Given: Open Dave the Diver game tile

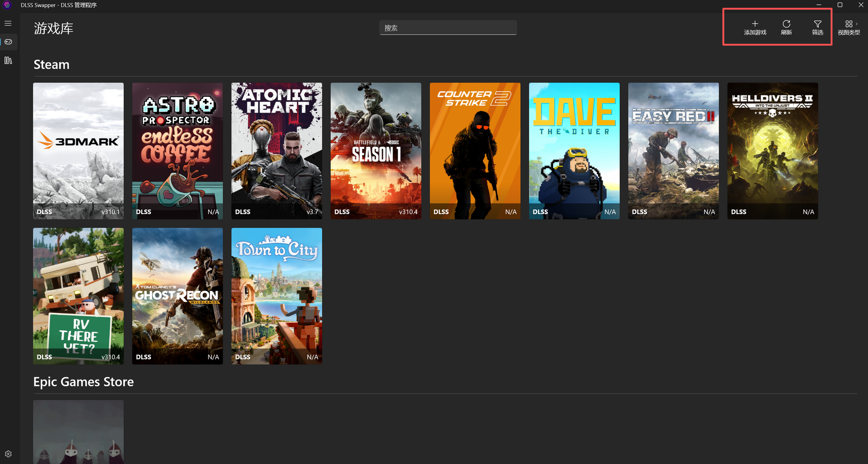Looking at the screenshot, I should tap(574, 151).
